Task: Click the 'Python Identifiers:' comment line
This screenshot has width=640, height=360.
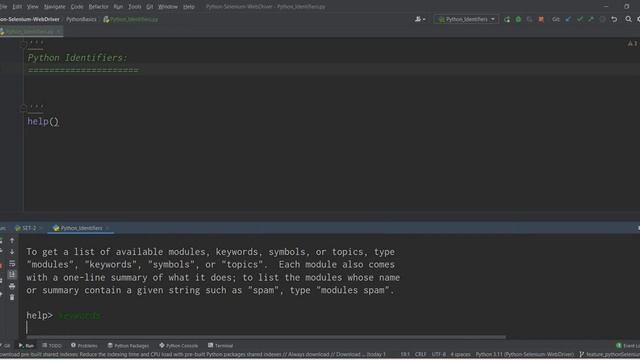Action: 77,58
